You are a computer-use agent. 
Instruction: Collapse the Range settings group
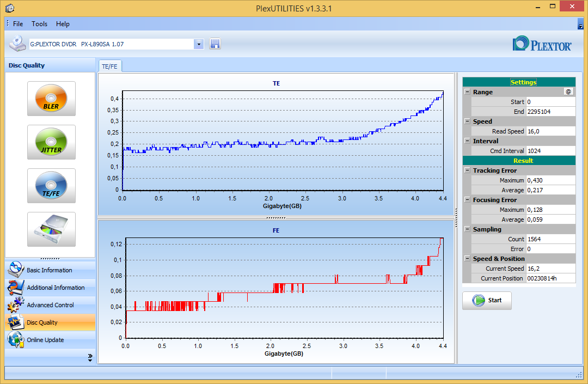[467, 92]
